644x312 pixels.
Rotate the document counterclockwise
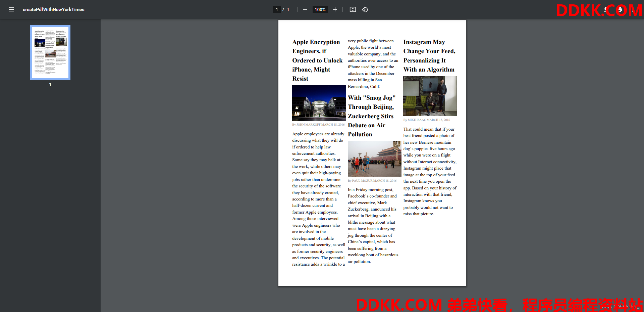point(365,9)
